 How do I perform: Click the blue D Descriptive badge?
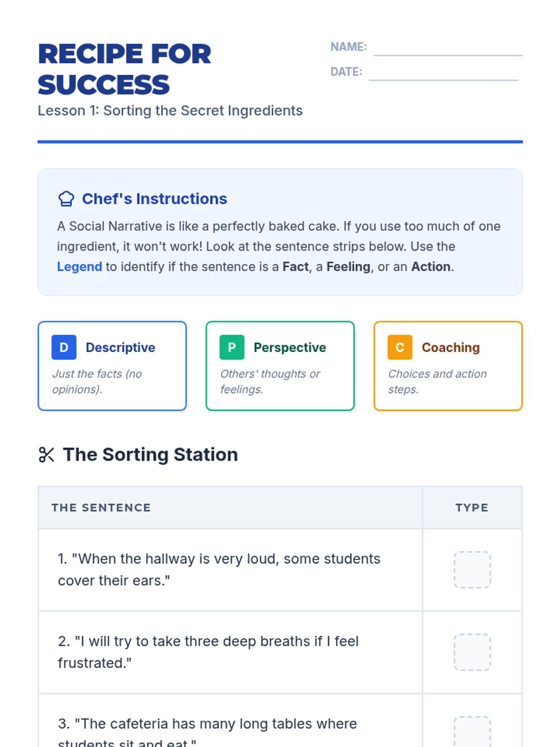pos(64,347)
